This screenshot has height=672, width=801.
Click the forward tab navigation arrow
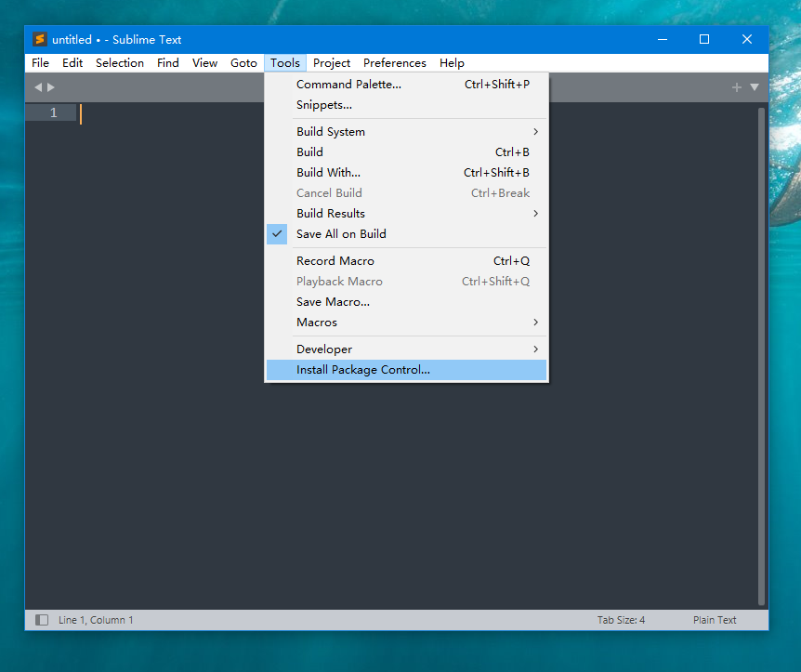click(51, 87)
